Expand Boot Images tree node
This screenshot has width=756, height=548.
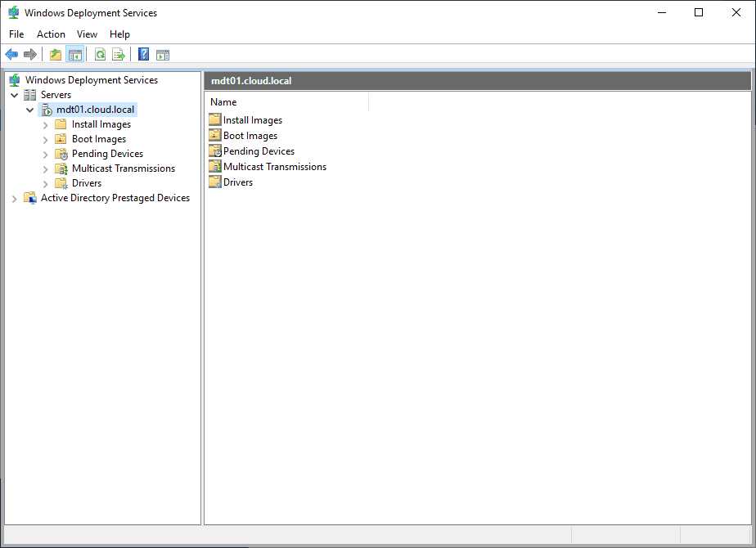tap(45, 140)
